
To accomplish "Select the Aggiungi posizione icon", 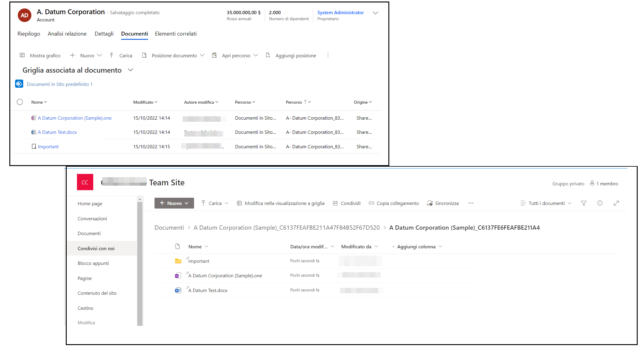I will (268, 55).
